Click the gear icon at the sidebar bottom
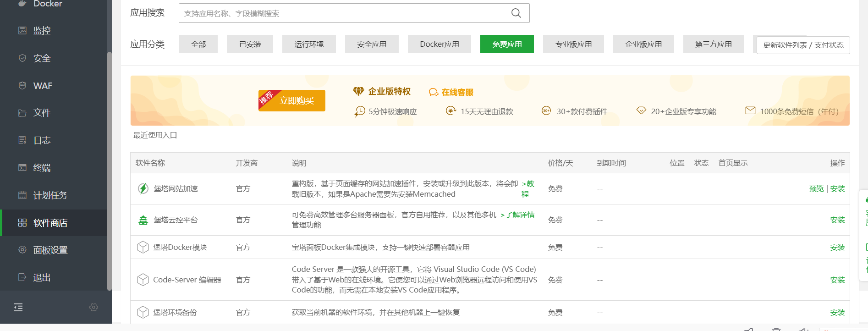Image resolution: width=868 pixels, height=331 pixels. [93, 307]
